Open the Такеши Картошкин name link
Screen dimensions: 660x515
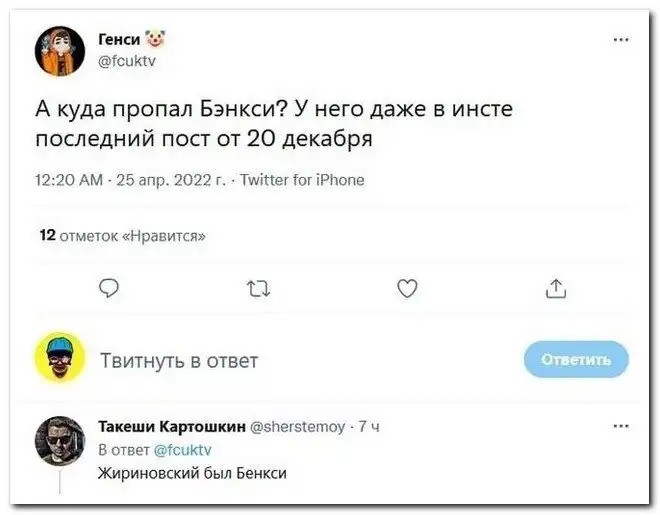point(171,426)
